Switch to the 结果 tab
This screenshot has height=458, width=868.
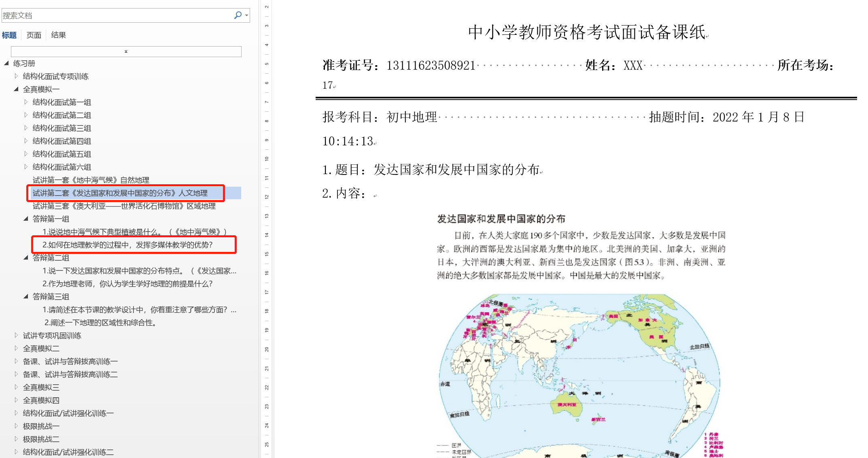[59, 35]
